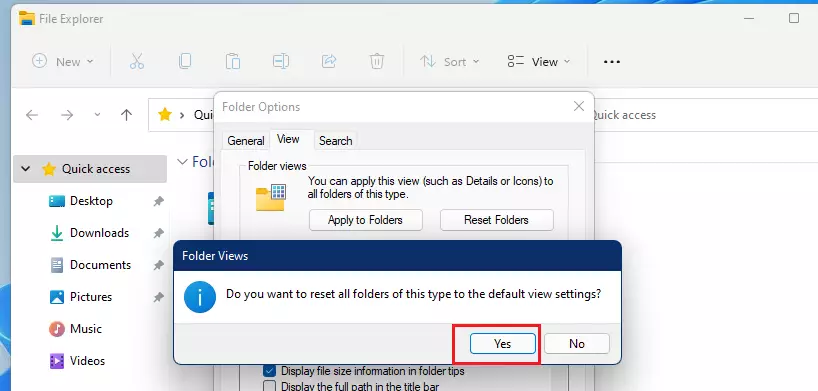Screen dimensions: 818x391
Task: Switch to View tab in Folder Options
Action: point(288,139)
